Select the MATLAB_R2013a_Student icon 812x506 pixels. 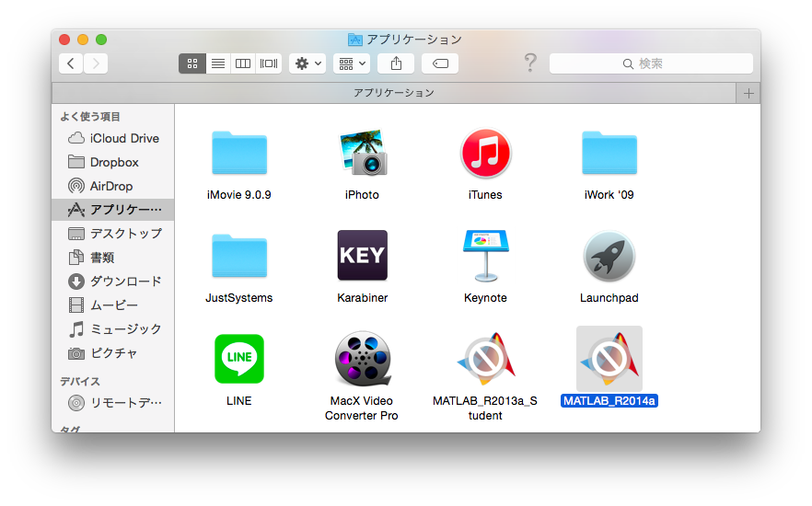[x=485, y=359]
